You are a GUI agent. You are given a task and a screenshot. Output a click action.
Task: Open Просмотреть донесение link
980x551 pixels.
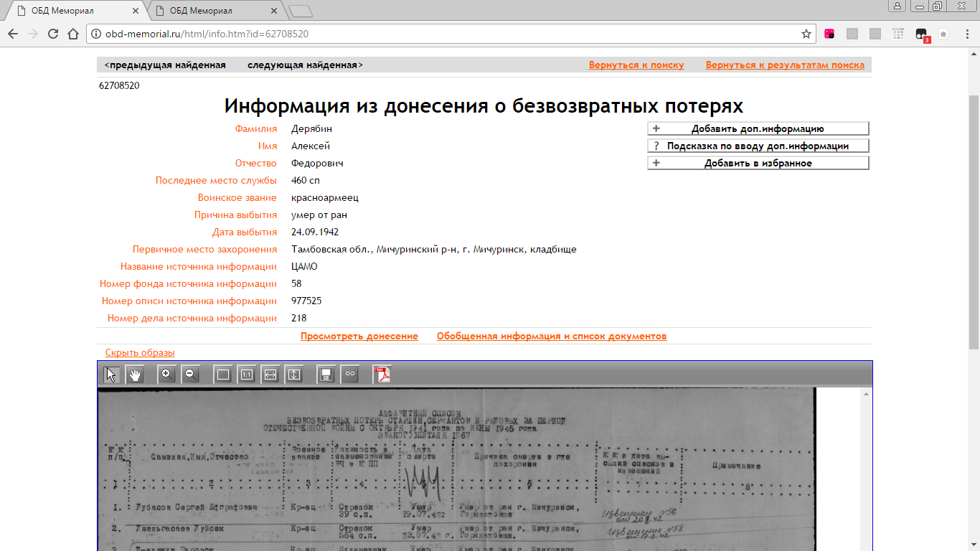359,336
